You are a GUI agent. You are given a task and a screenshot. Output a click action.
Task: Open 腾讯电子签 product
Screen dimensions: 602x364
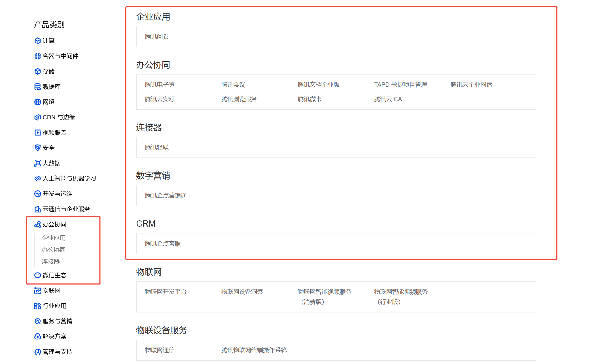click(160, 85)
